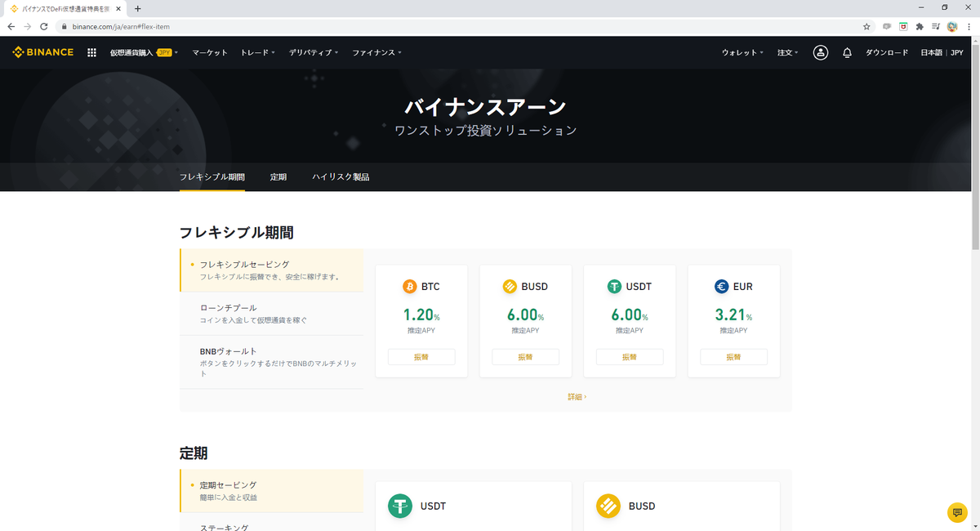Viewport: 980px width, 531px height.
Task: Go back in browser history
Action: 11,26
